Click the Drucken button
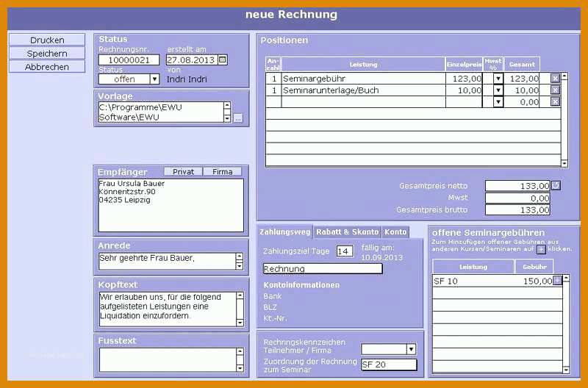 click(47, 40)
